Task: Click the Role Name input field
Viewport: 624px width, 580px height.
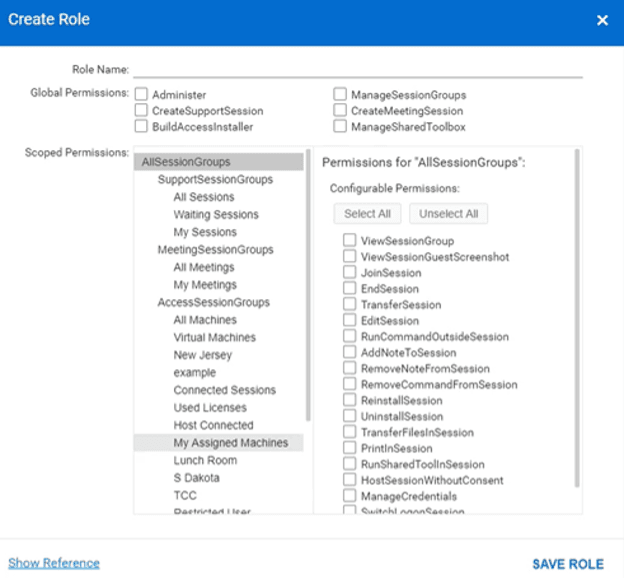Action: pos(357,69)
